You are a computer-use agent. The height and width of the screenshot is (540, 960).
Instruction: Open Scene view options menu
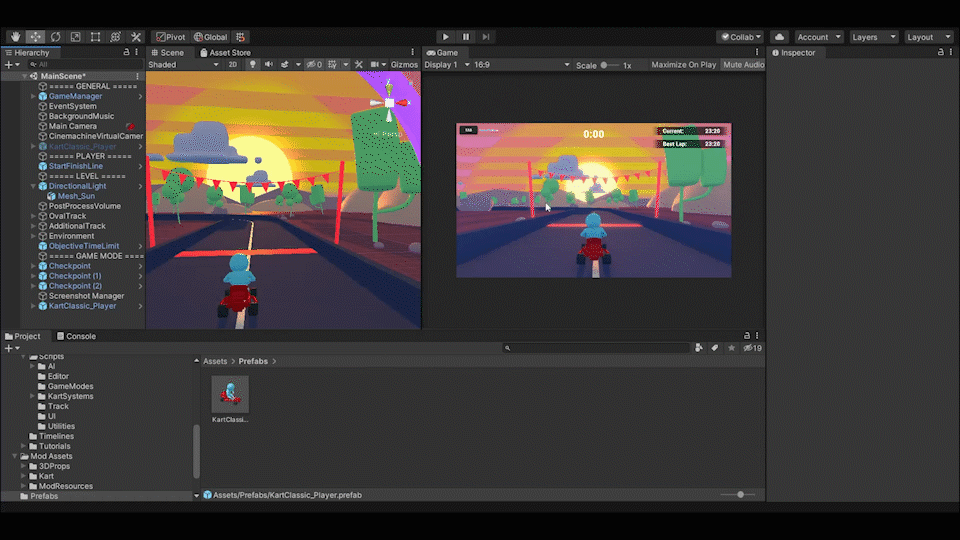[412, 52]
